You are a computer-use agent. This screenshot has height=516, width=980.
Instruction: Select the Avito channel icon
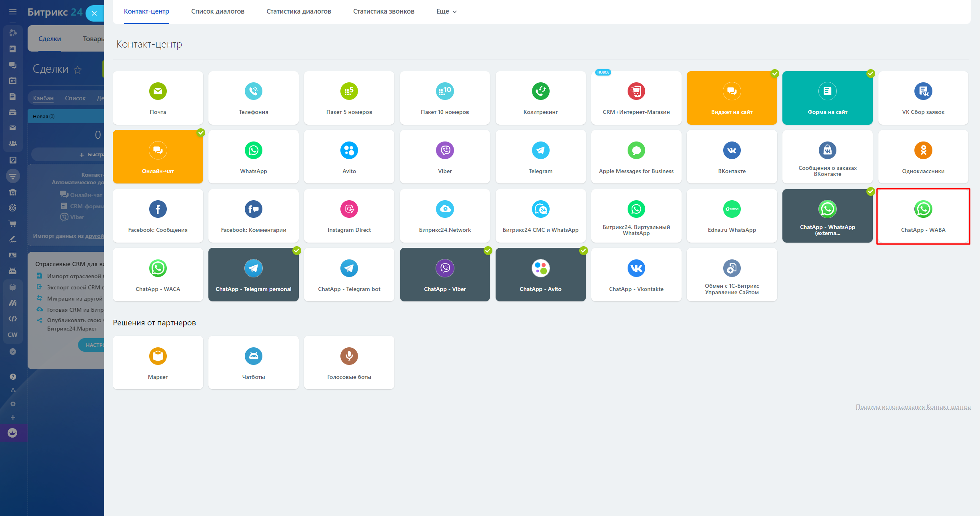pos(349,150)
